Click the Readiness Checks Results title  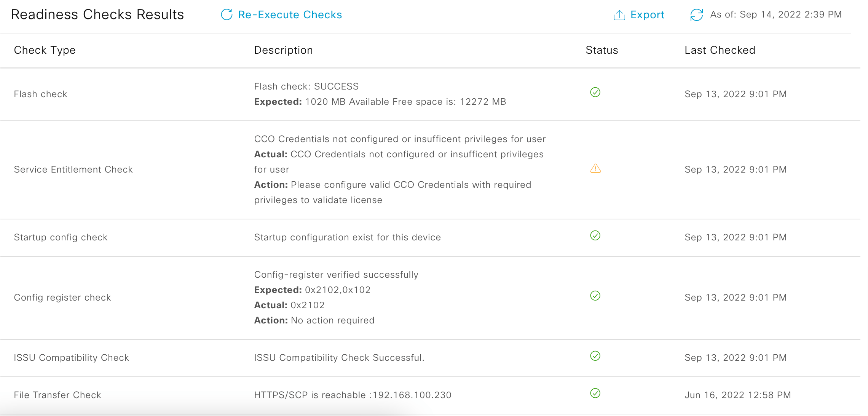(97, 14)
